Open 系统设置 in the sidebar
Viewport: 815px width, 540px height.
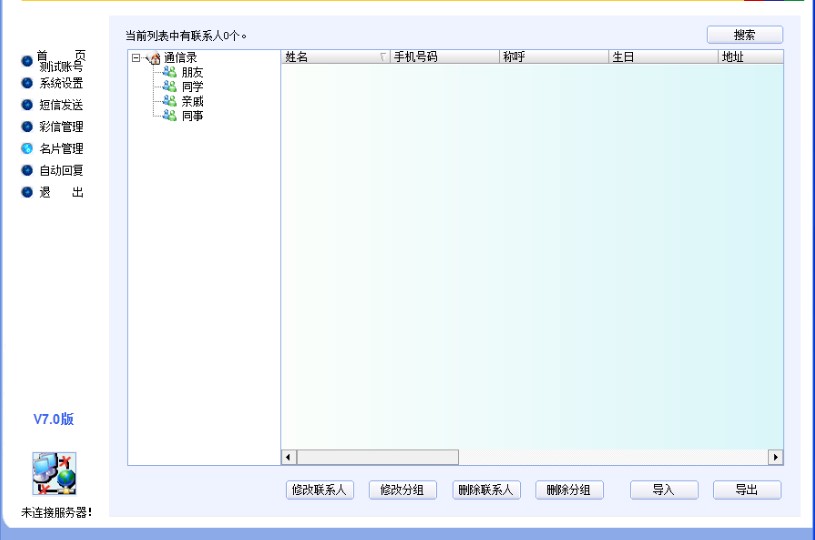[x=61, y=83]
